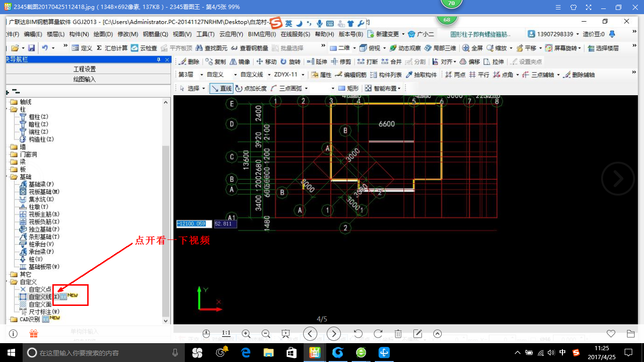
Task: Open the 三点画弧 dropdown arrow
Action: (x=306, y=88)
